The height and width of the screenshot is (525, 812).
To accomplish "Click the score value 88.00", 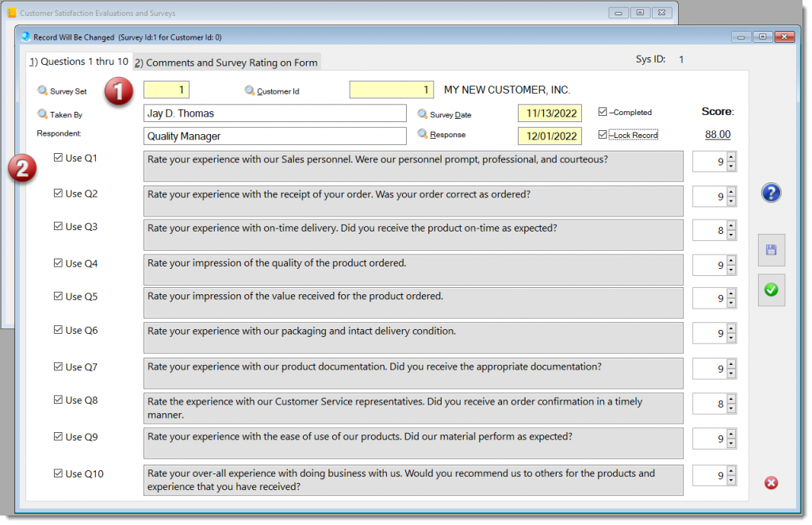I will click(x=717, y=135).
